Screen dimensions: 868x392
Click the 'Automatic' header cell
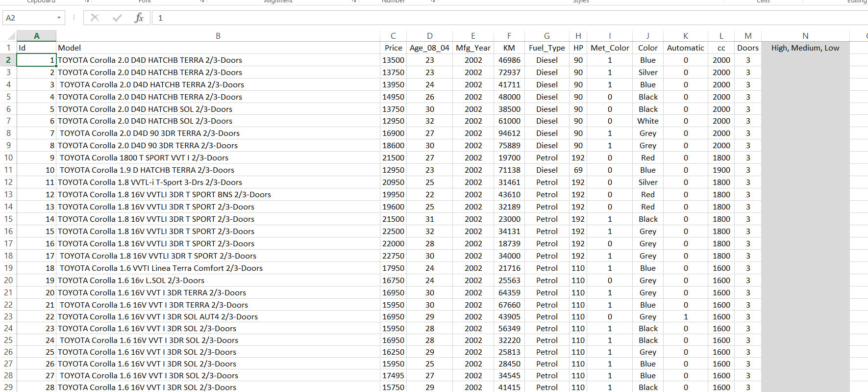click(686, 48)
